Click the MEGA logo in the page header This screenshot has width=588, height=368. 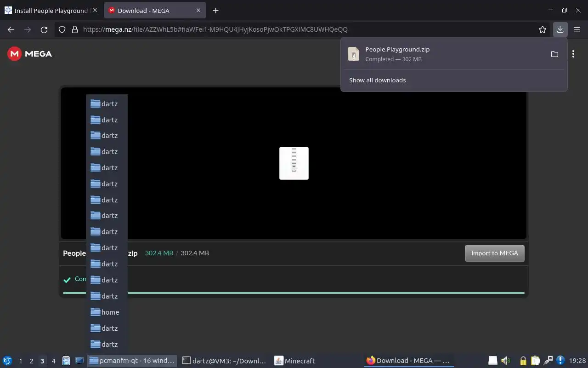coord(30,54)
